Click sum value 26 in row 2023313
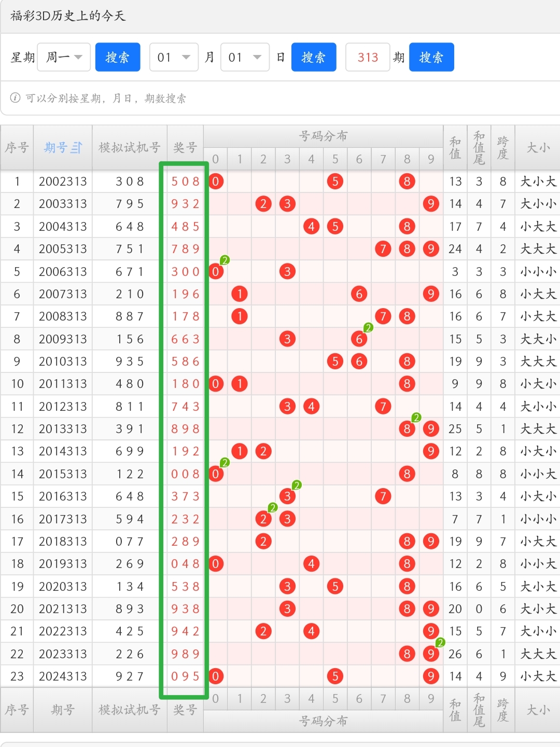Viewport: 560px width, 747px height. tap(455, 654)
